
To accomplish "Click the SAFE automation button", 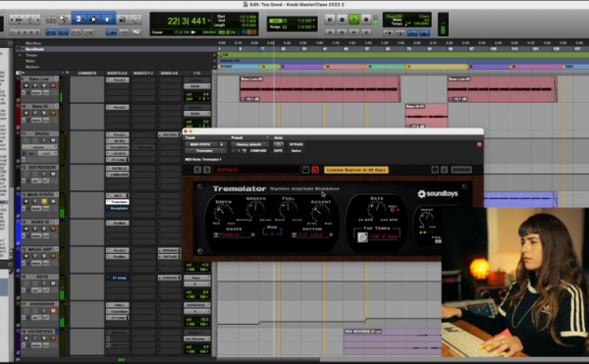I will pos(278,150).
